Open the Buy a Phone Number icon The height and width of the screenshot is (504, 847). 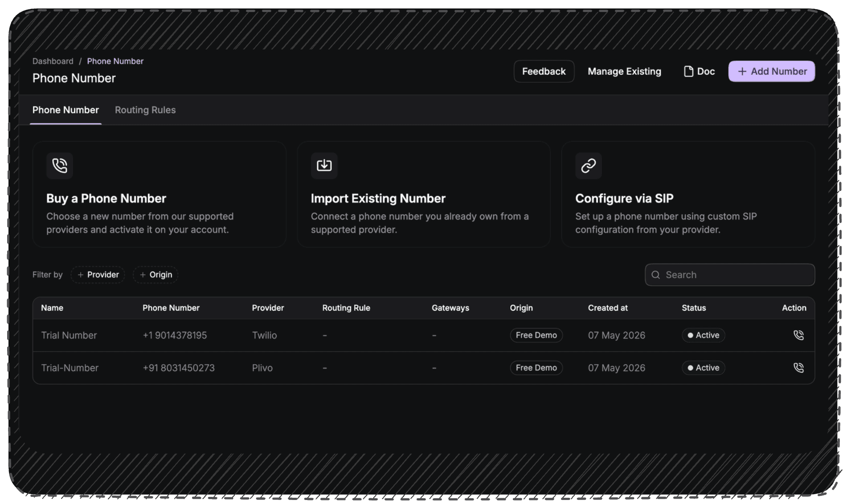click(60, 166)
